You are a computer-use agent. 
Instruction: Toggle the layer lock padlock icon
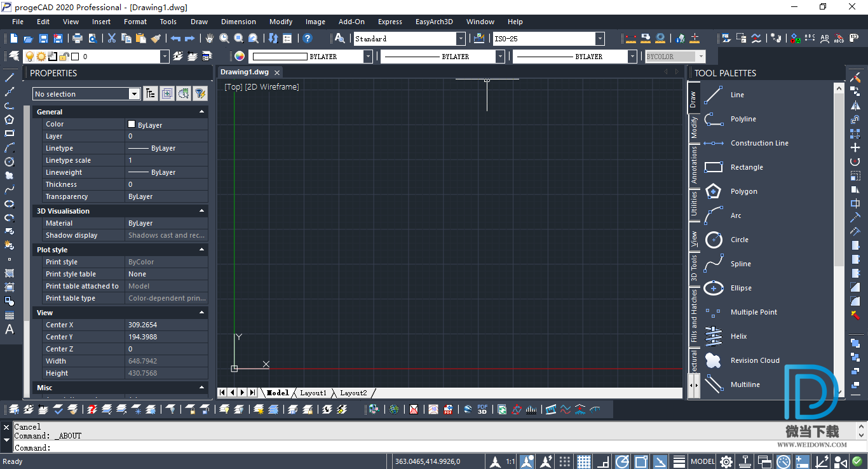[64, 57]
